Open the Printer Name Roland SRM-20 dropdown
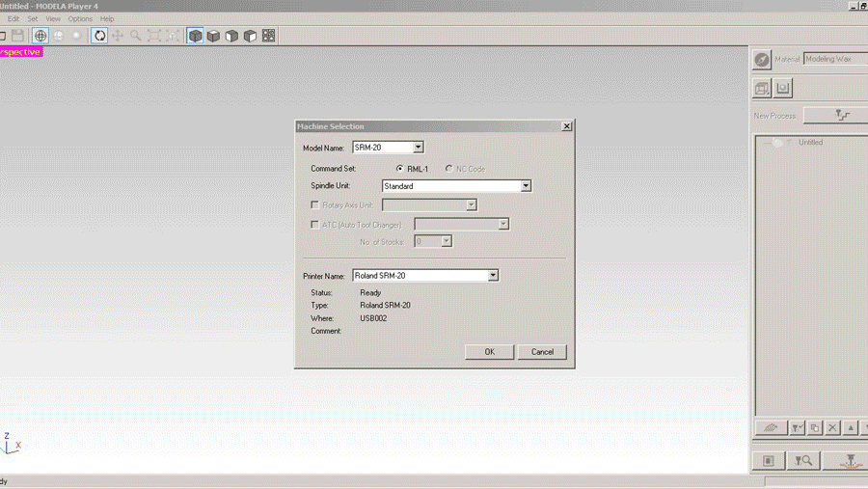This screenshot has height=489, width=868. click(493, 275)
